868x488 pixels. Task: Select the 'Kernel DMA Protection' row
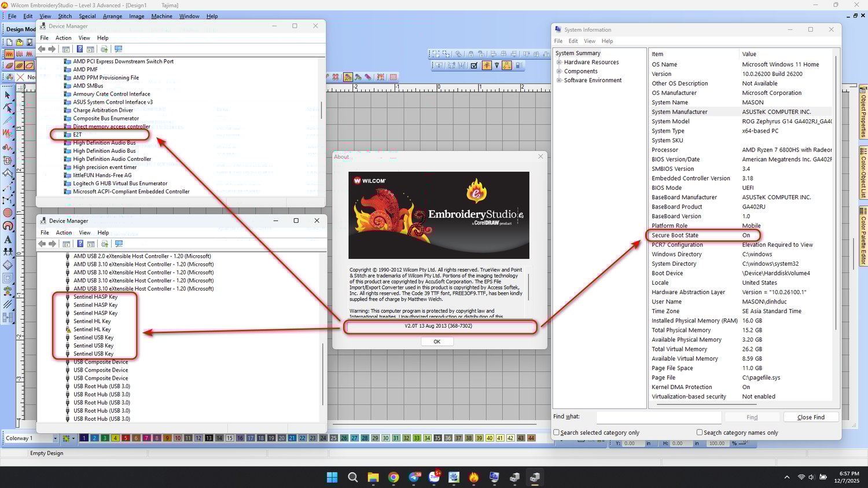(741, 387)
